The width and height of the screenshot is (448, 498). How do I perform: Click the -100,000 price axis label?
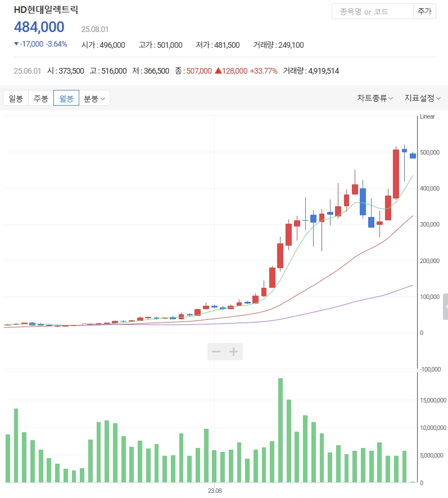pyautogui.click(x=430, y=369)
